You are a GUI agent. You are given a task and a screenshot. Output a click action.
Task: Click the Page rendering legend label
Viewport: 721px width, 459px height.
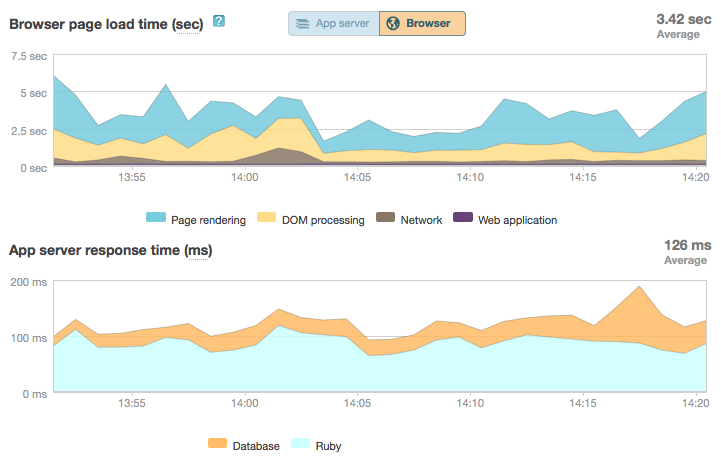pos(208,220)
